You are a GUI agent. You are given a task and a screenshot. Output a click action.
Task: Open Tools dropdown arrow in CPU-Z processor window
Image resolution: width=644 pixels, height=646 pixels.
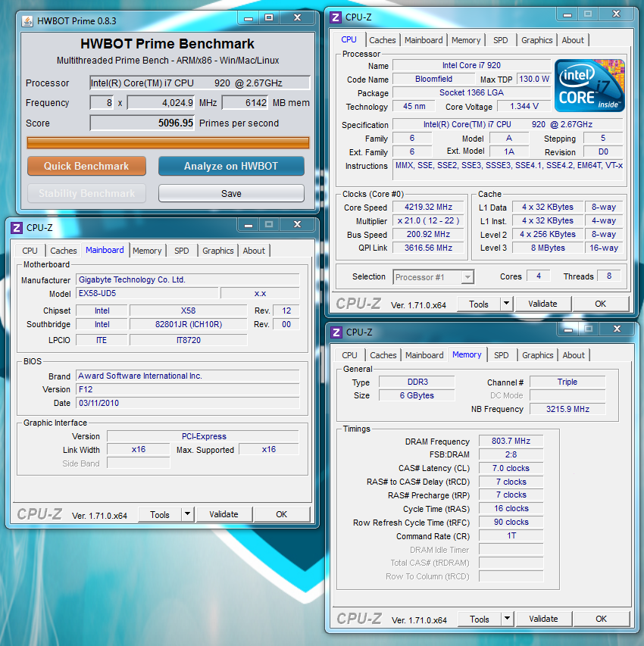pos(506,304)
